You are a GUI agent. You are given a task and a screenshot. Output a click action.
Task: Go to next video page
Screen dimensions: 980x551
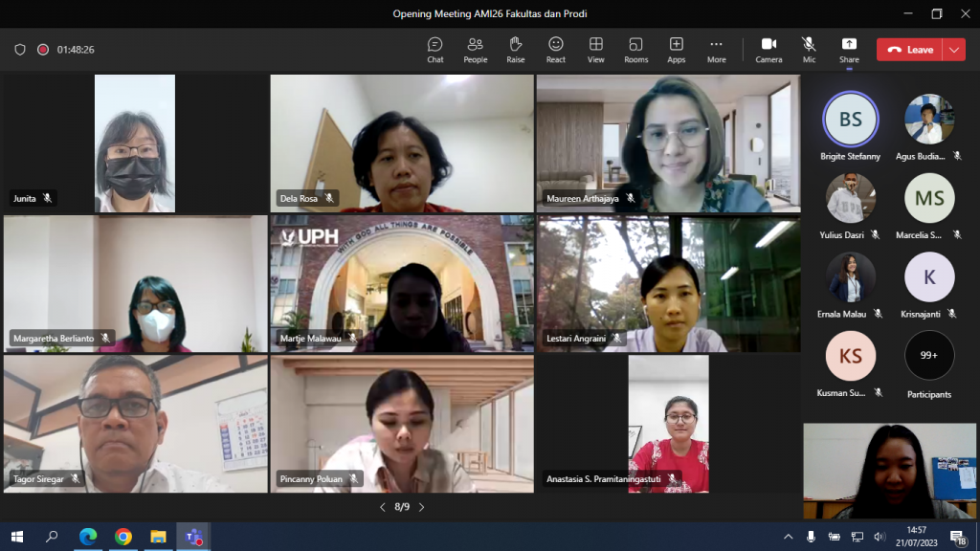421,507
